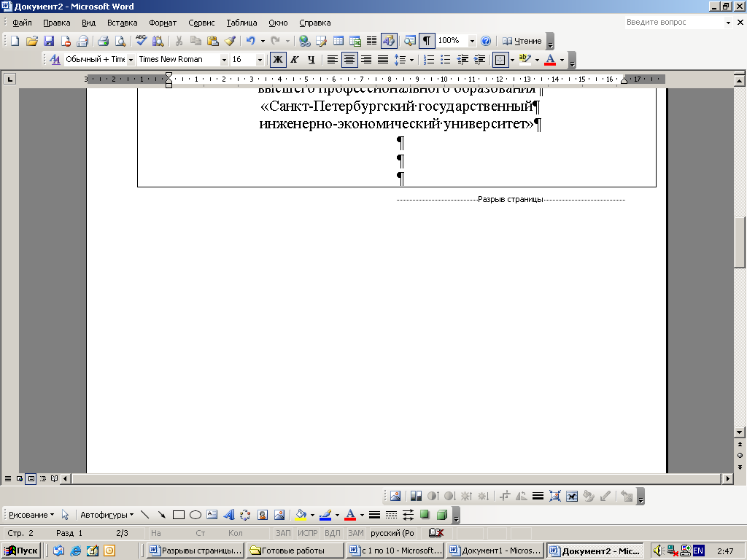Screen dimensions: 747x560
Task: Open the Рисование drawing menu
Action: pos(31,515)
